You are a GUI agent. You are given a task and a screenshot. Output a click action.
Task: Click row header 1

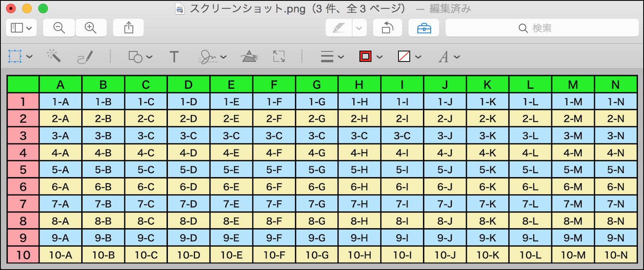tap(23, 102)
